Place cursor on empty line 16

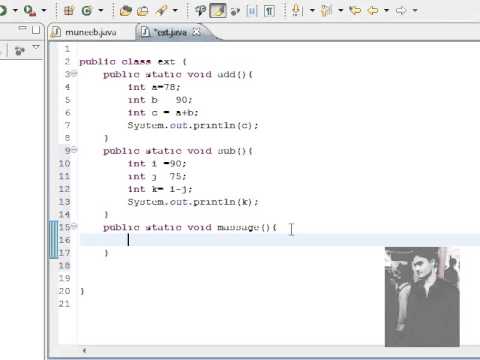pos(280,240)
